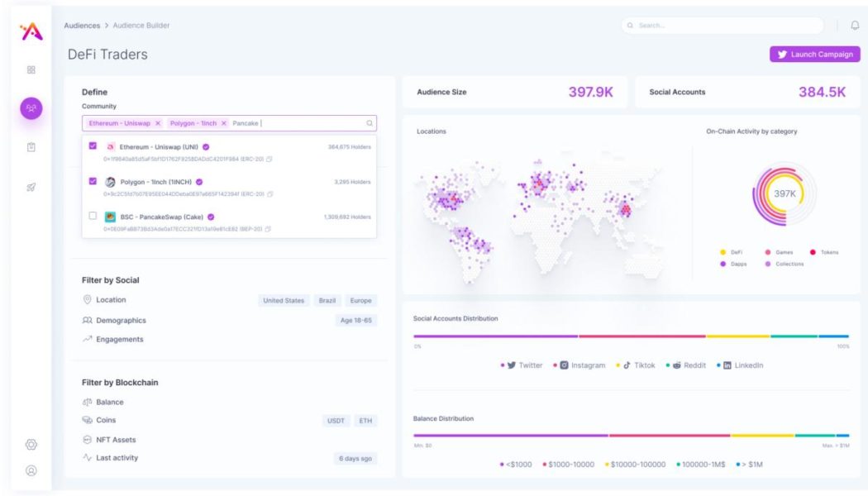
Task: Uncheck the Ethereum - Uniswap checkbox
Action: 93,146
